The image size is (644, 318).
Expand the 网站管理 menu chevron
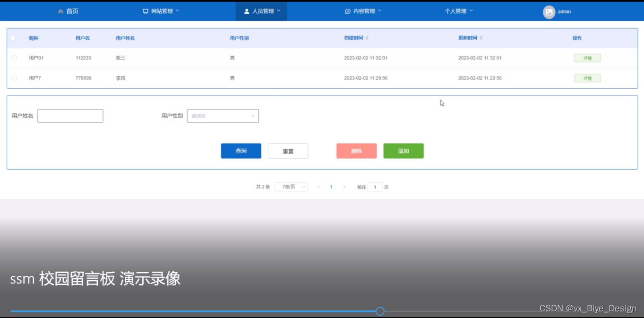tap(177, 11)
